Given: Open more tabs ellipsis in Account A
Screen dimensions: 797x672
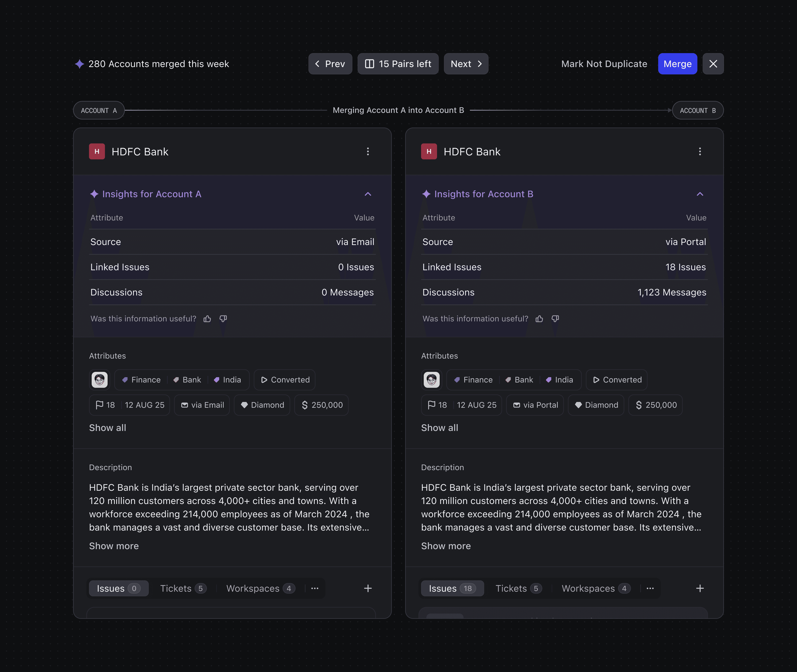Looking at the screenshot, I should [x=315, y=588].
